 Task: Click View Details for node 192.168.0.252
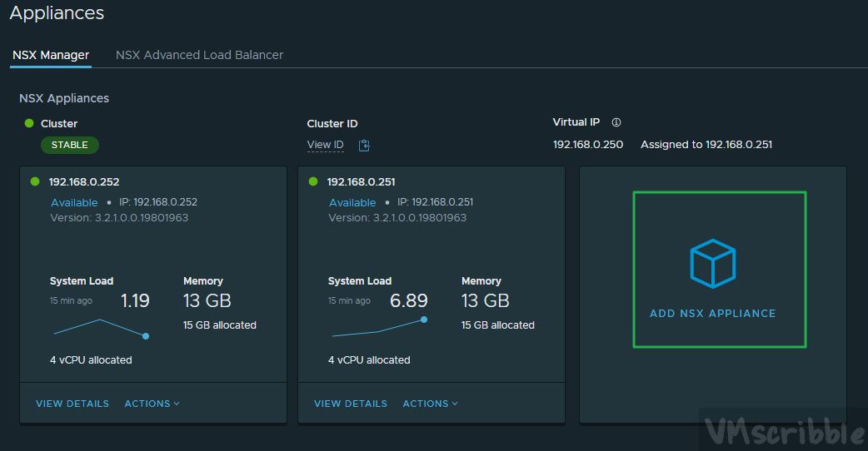pos(72,404)
